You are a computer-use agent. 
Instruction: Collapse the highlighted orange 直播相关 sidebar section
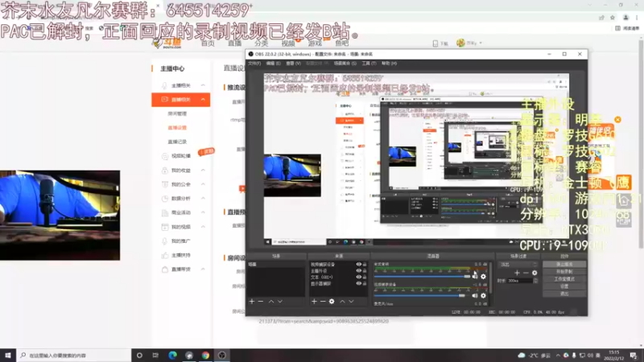(x=203, y=99)
